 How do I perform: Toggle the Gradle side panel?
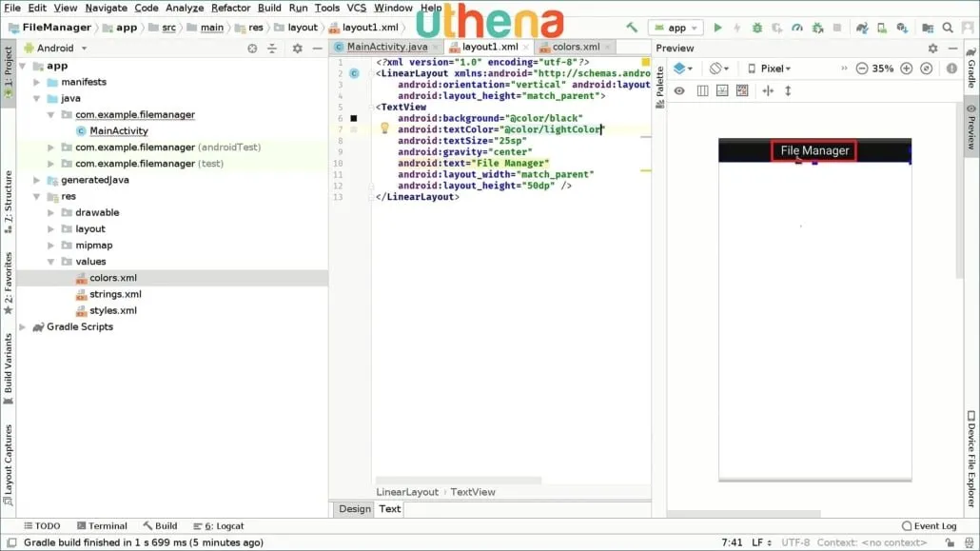[x=971, y=68]
